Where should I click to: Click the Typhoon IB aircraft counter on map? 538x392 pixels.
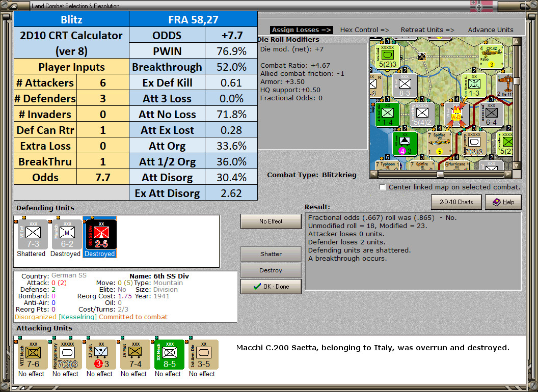(x=388, y=165)
